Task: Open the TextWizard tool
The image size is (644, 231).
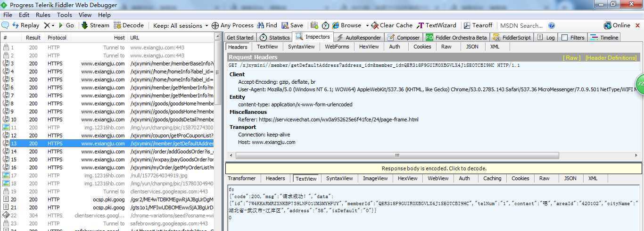Action: [x=437, y=25]
